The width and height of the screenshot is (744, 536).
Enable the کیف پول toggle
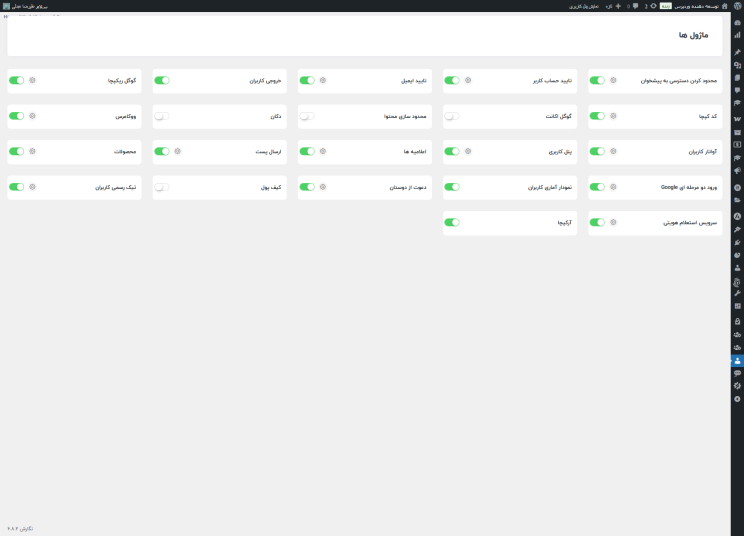[x=162, y=187]
